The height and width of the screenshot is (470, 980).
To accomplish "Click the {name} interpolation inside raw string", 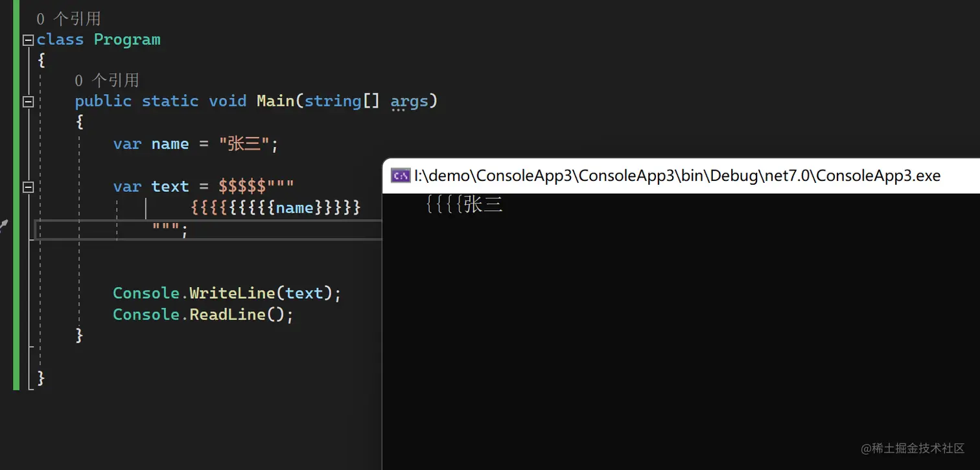I will [295, 208].
